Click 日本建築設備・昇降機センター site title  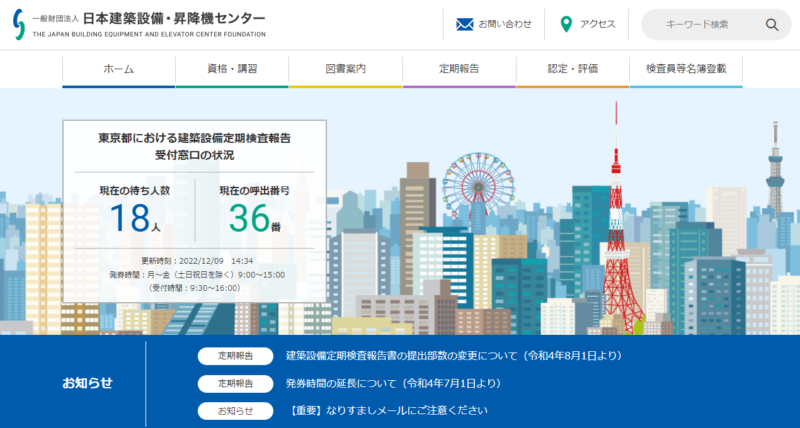(x=173, y=18)
